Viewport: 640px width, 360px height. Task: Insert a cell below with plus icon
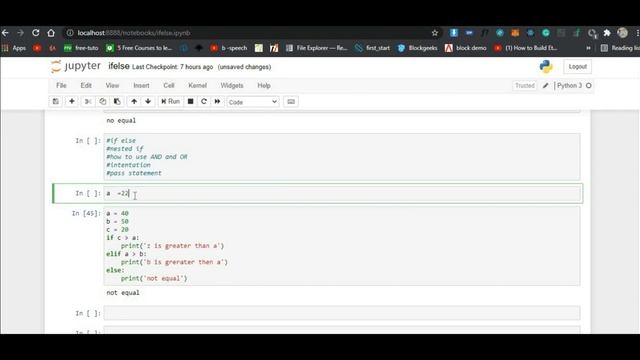[71, 102]
